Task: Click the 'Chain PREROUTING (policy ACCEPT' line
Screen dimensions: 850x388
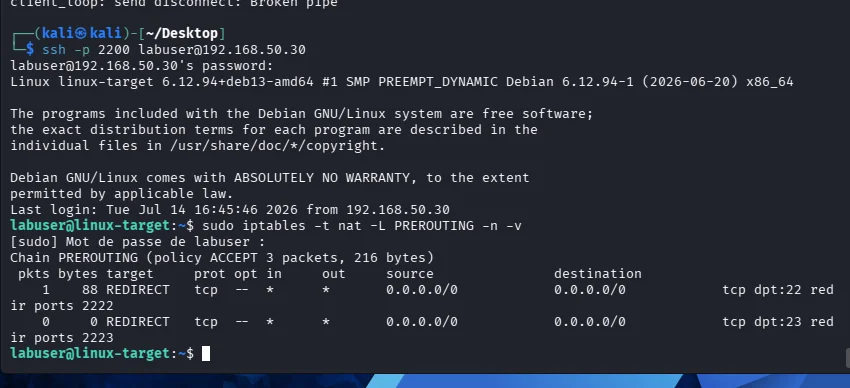Action: tap(222, 257)
